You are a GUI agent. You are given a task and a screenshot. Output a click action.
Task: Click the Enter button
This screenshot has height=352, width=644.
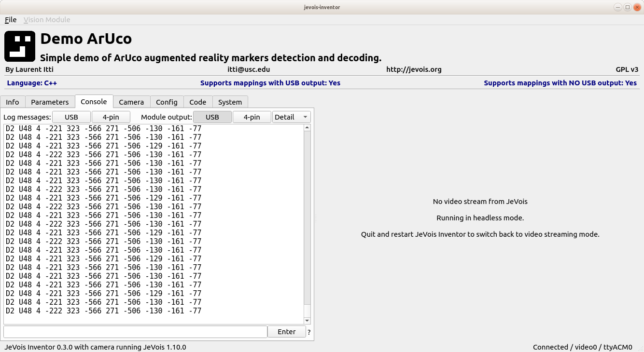287,332
